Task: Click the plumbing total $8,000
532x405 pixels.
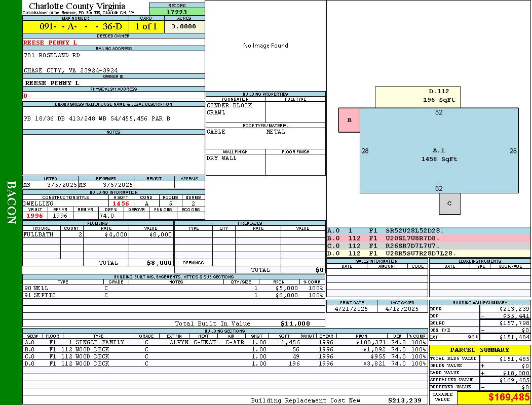Action: 160,263
